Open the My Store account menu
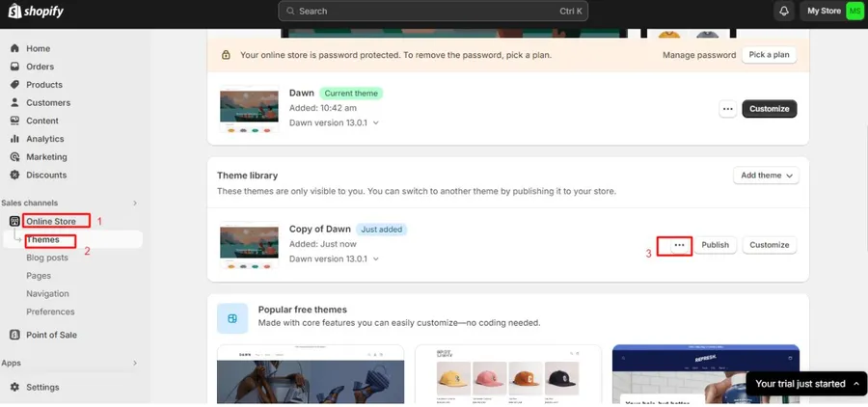Screen dimensions: 868x407 click(x=831, y=11)
